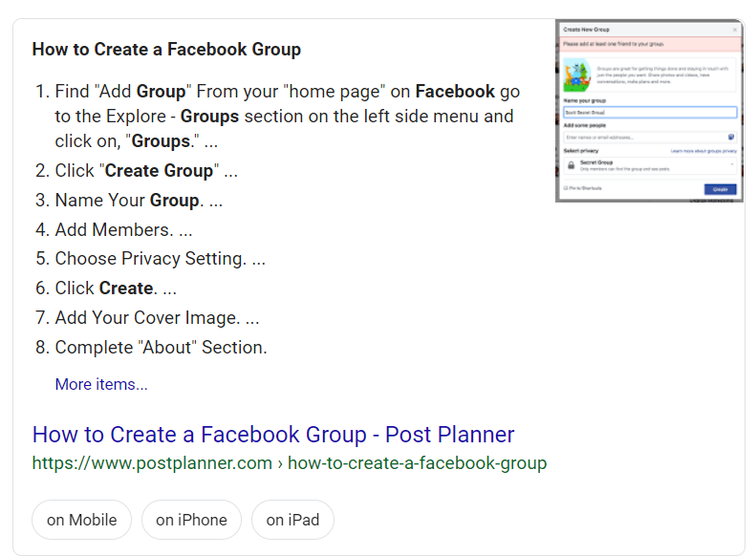
Task: Click the lock icon beside Secret Group
Action: pyautogui.click(x=571, y=165)
